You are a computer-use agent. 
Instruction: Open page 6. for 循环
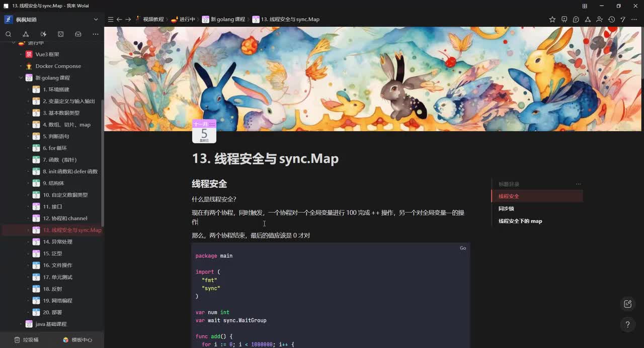click(x=55, y=148)
